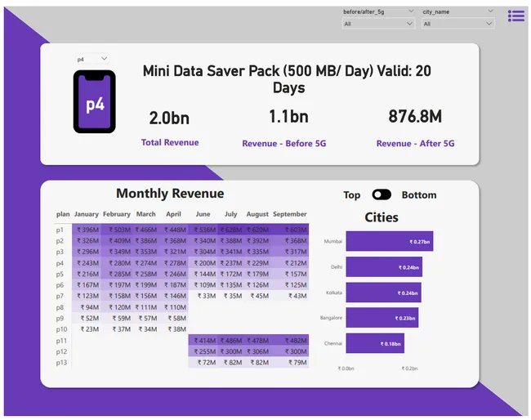Select the p4 row label in table

[x=60, y=263]
